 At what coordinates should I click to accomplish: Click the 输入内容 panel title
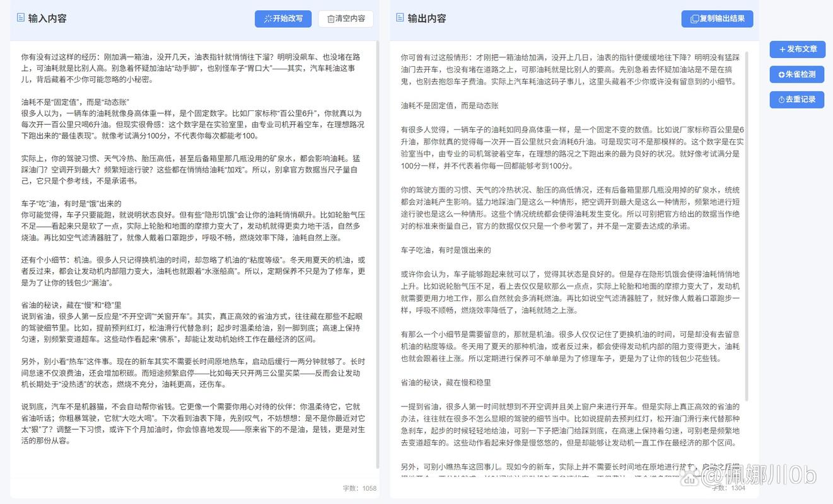pos(47,18)
